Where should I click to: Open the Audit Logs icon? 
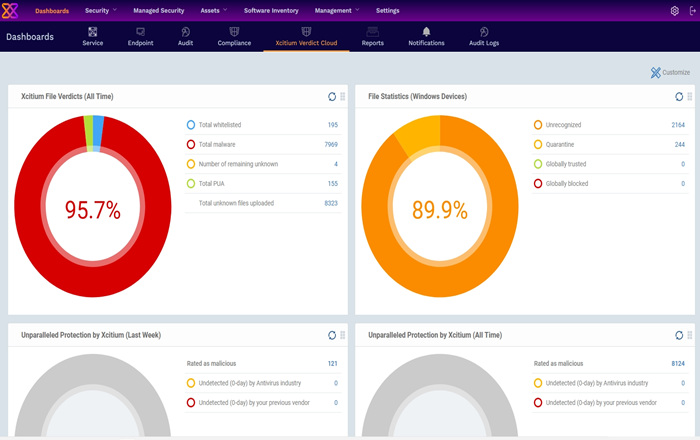pos(484,32)
